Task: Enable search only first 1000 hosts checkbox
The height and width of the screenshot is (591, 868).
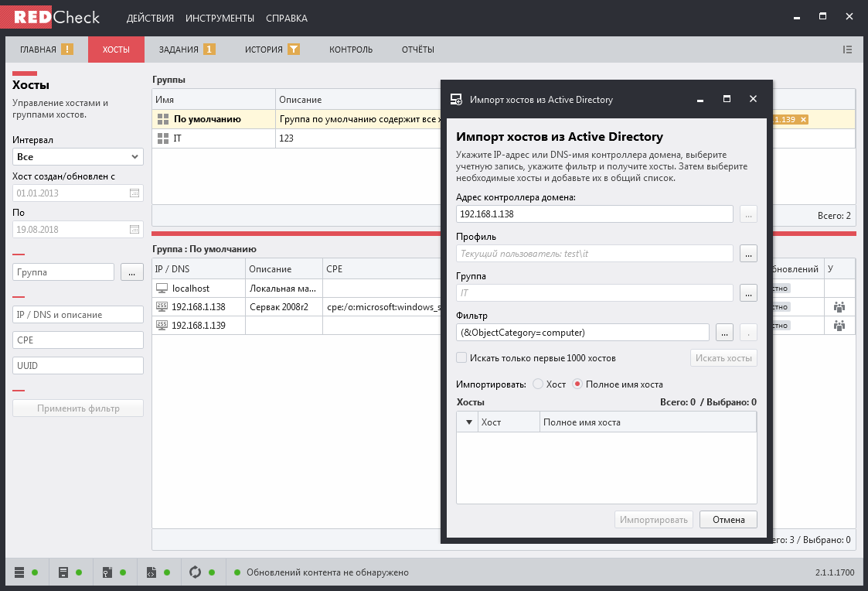Action: (461, 358)
